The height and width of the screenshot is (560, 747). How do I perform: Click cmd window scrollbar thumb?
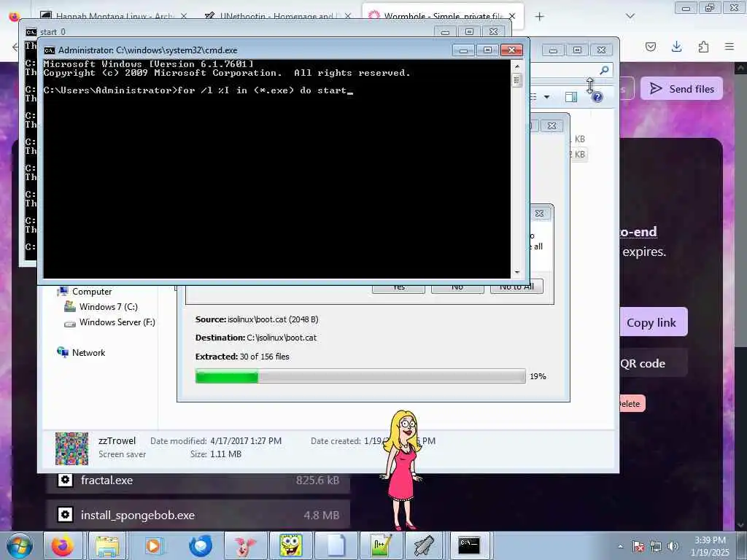coord(517,79)
